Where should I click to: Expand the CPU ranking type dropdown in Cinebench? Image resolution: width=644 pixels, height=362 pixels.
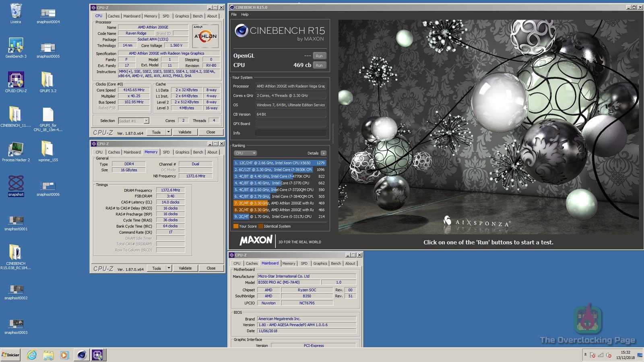pos(245,153)
